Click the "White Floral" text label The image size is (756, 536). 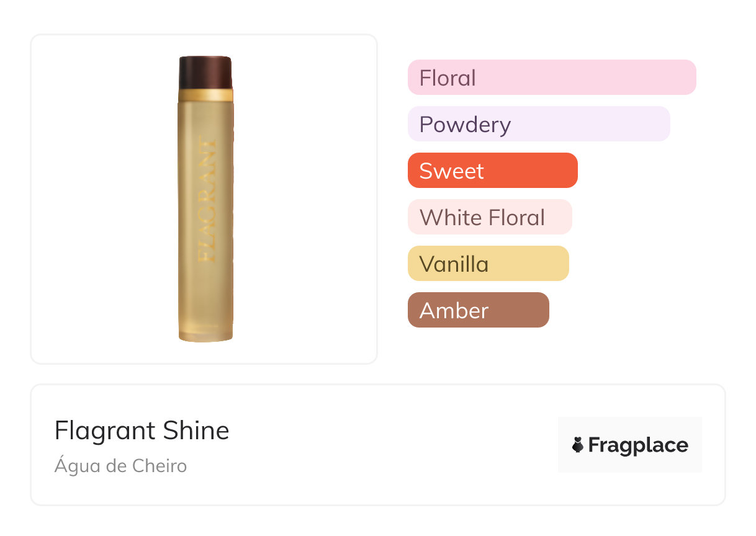pyautogui.click(x=482, y=218)
